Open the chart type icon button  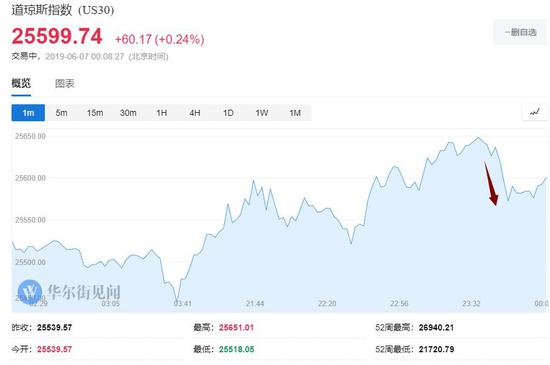point(535,113)
